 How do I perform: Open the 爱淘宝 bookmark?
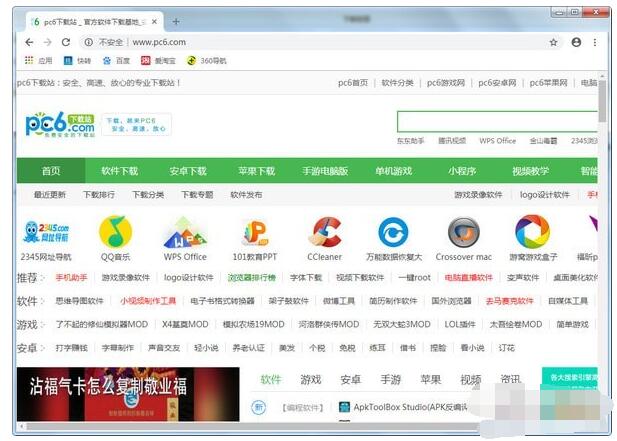tap(158, 61)
